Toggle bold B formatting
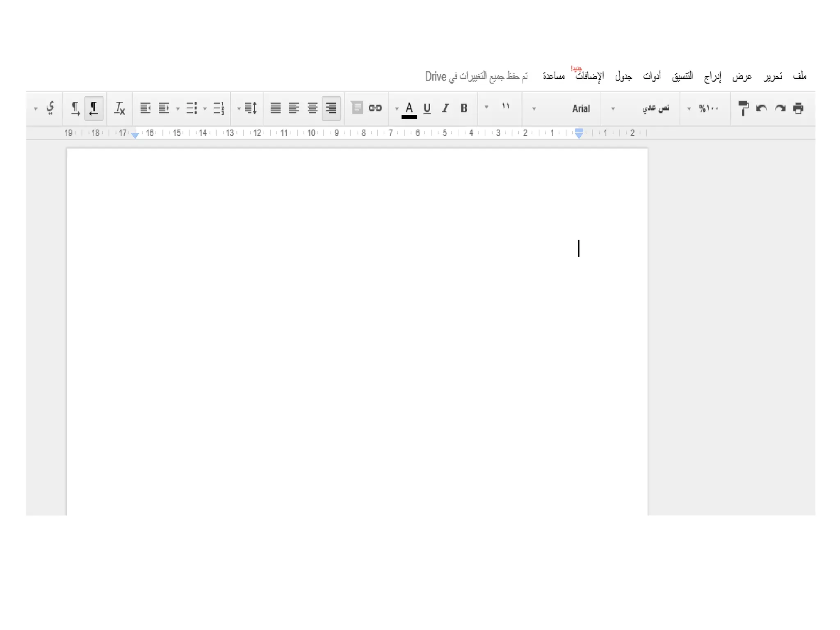 (x=463, y=108)
